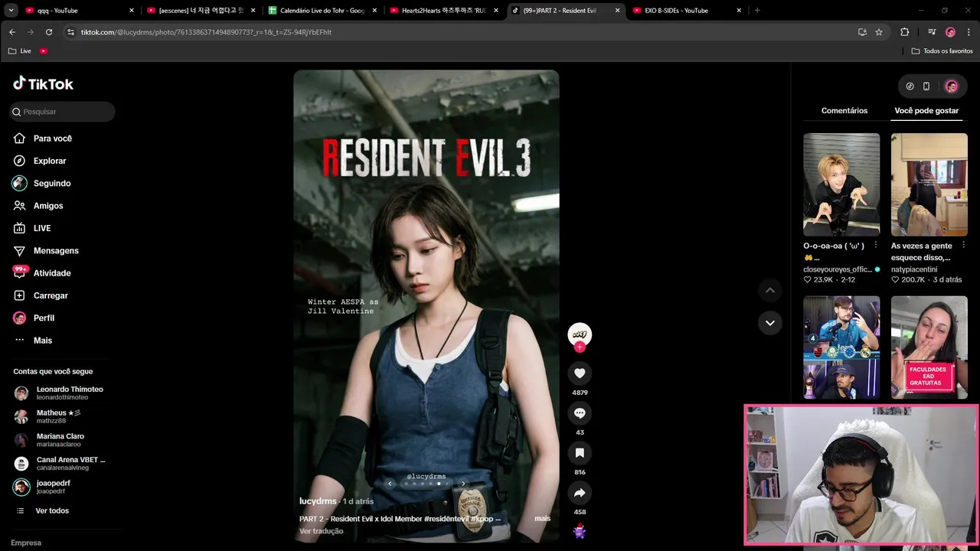Switch to Você pode gostar tab
The image size is (980, 551).
point(926,111)
